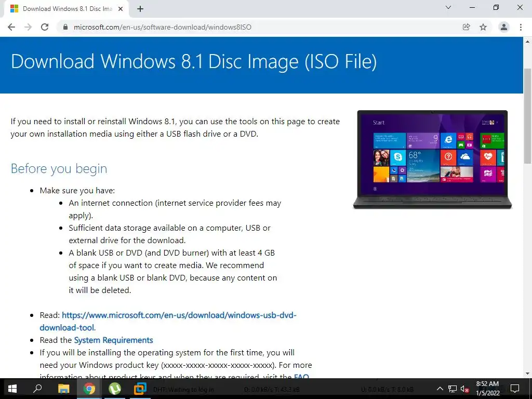Open taskbar search magnifier

[x=37, y=389]
